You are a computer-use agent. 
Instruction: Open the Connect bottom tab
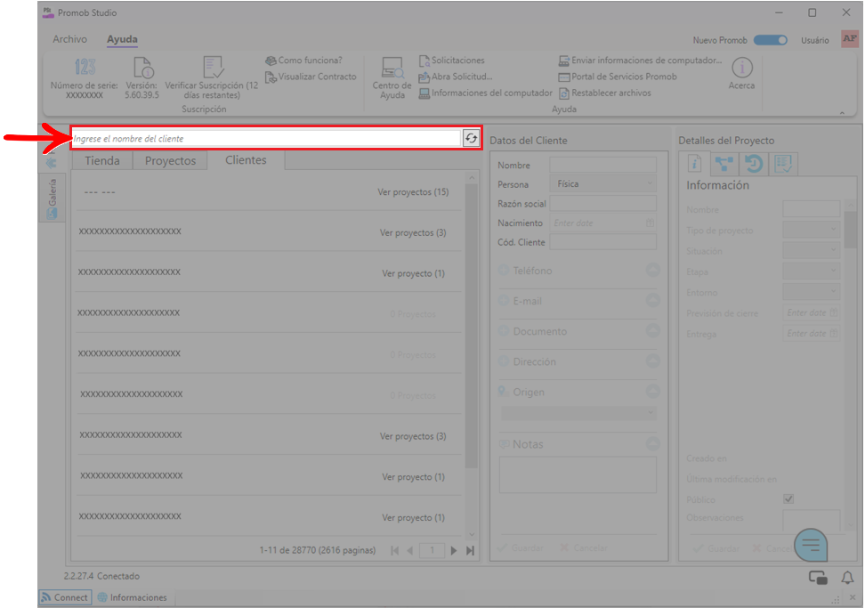[x=65, y=597]
